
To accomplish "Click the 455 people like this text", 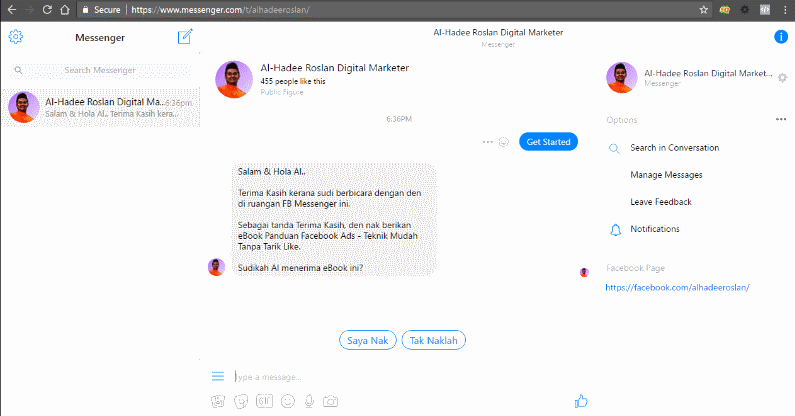I will coord(293,81).
